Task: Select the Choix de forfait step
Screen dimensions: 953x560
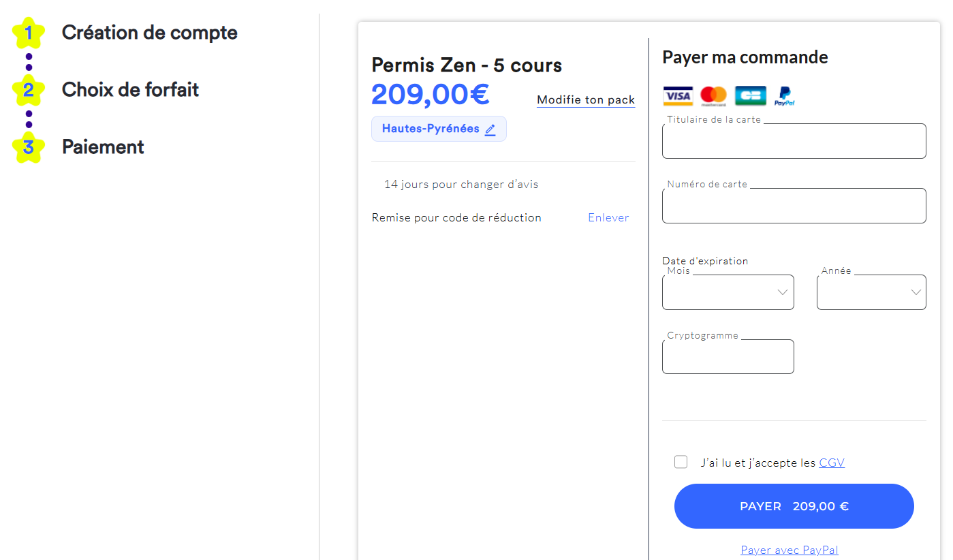Action: (130, 89)
